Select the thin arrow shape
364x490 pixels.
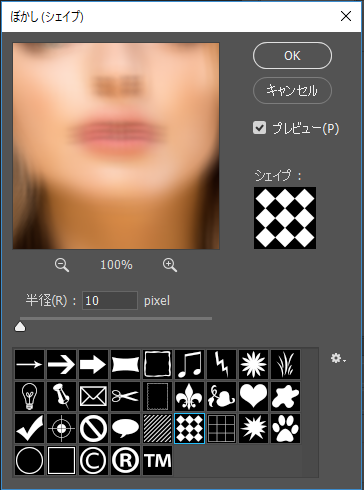[x=29, y=364]
